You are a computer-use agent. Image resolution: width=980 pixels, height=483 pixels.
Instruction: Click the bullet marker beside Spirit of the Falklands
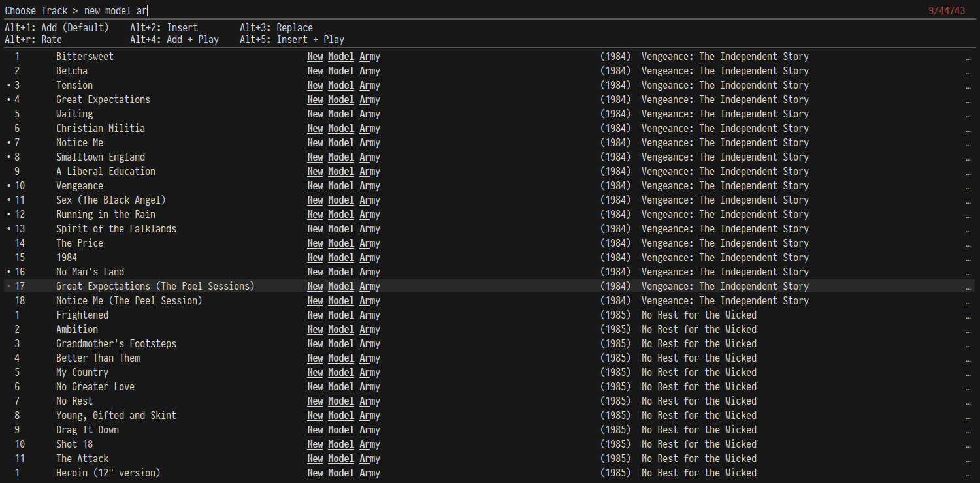(8, 228)
